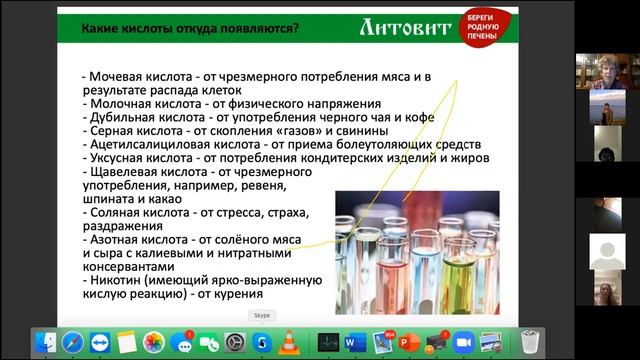This screenshot has width=640, height=360.
Task: Open Messages with unread badge
Action: coord(181,342)
